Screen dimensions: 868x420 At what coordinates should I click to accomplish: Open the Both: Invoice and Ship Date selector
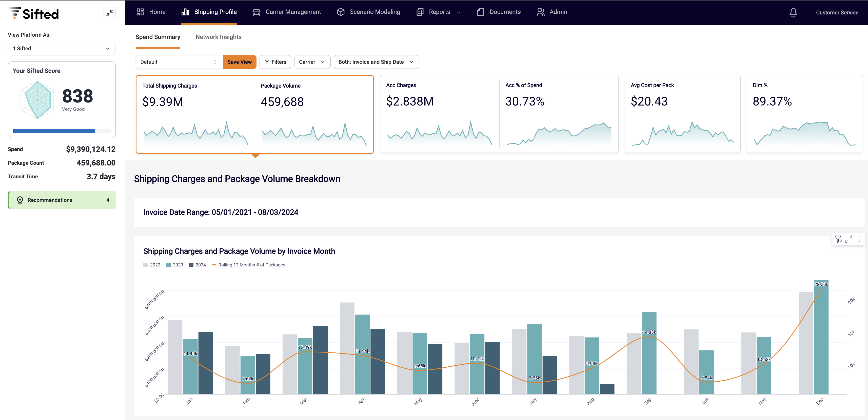376,62
